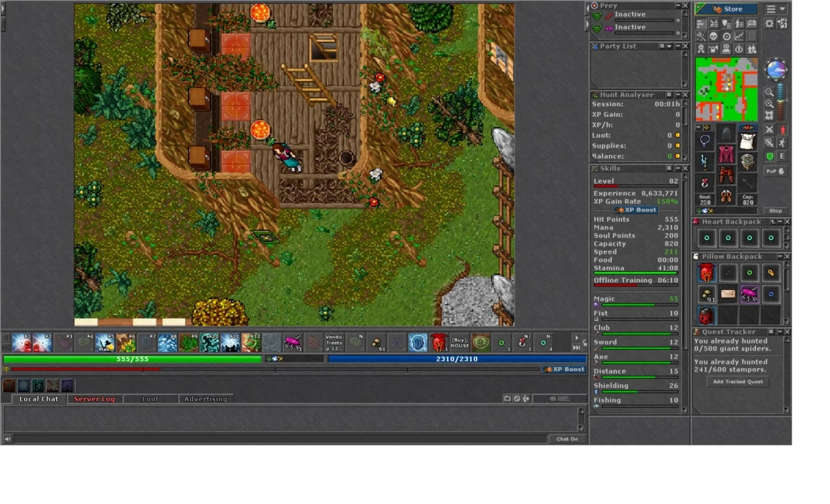Collapse the Prey panel
The image size is (830, 504).
(678, 6)
